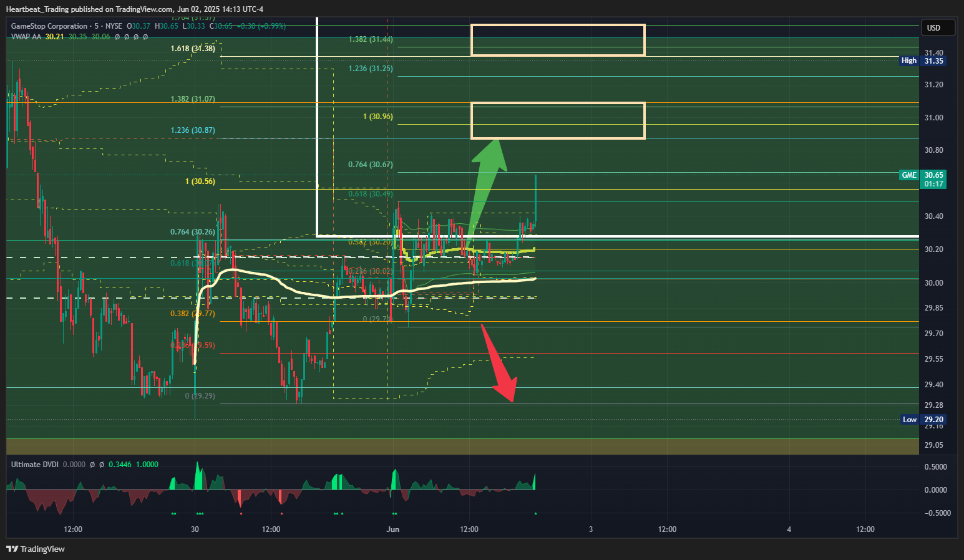This screenshot has height=560, width=964.
Task: Click the 1.236 (31.25) Fibonacci label
Action: click(371, 69)
